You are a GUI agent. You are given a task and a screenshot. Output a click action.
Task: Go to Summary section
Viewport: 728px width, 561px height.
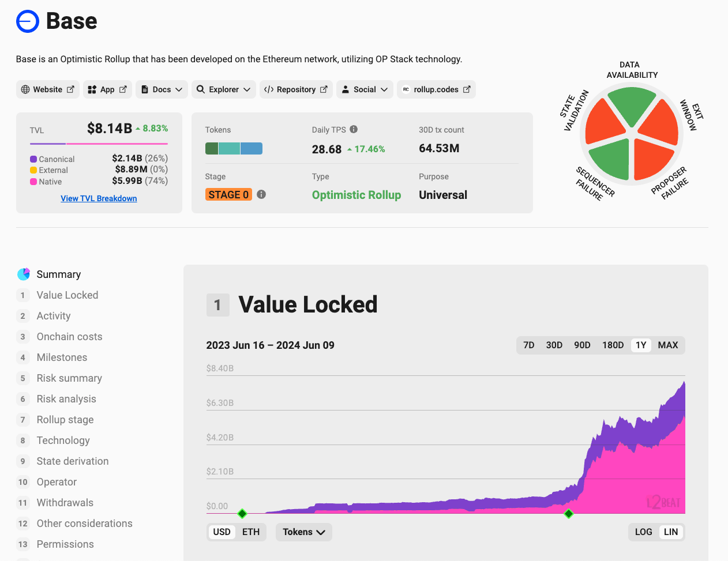tap(59, 274)
